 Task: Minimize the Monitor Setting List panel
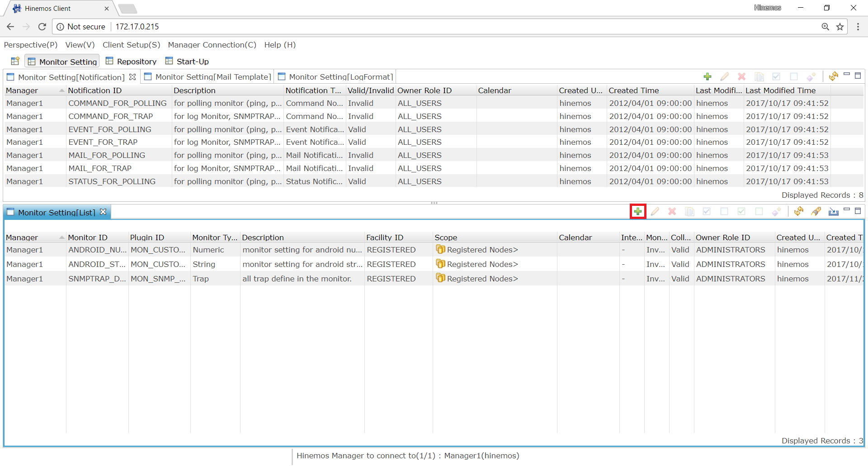[847, 209]
